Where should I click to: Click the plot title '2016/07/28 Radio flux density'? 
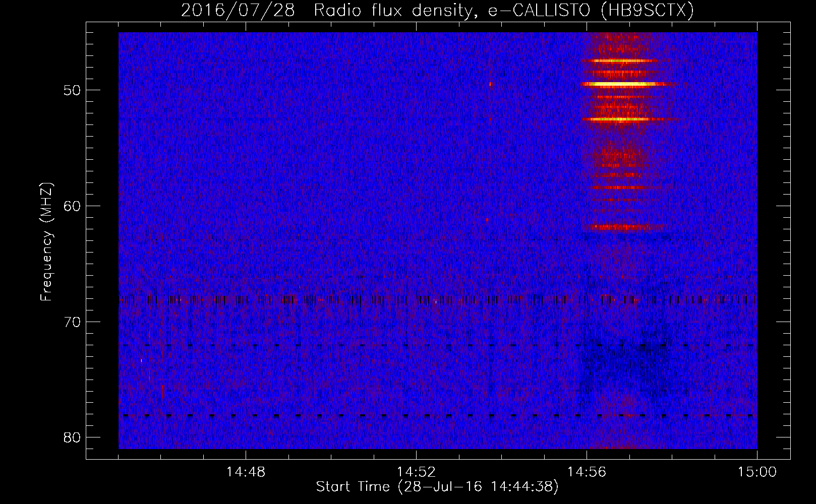437,10
